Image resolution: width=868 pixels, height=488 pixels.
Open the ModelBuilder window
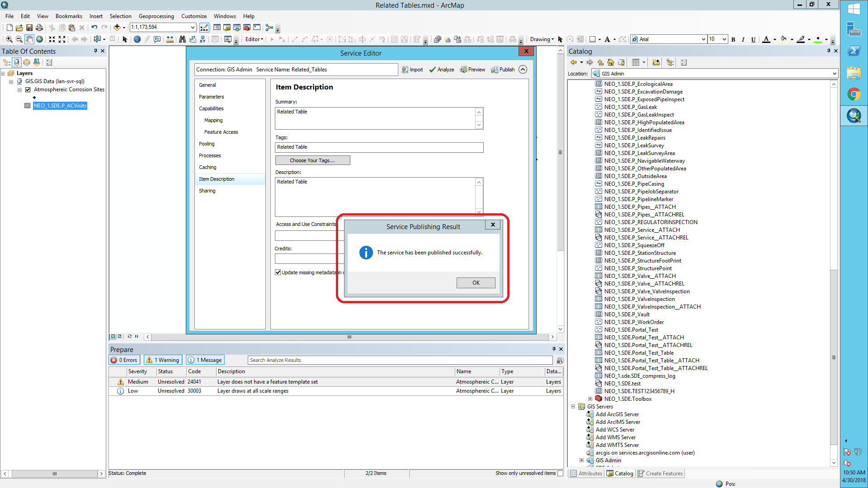point(269,28)
